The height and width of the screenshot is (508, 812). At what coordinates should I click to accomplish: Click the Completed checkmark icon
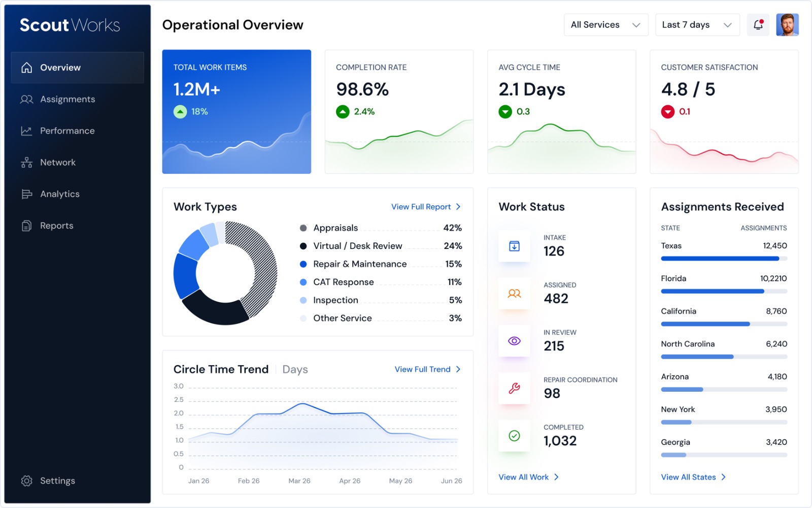tap(514, 436)
